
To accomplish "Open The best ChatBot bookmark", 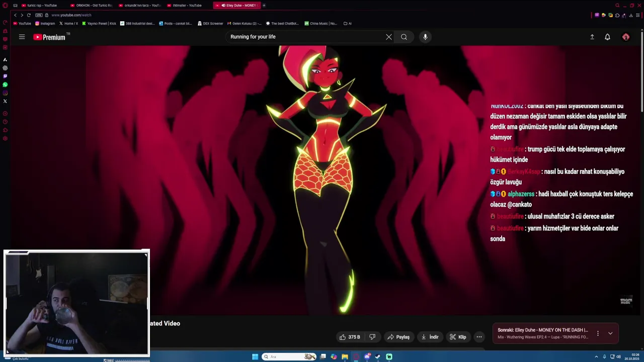I will point(282,23).
